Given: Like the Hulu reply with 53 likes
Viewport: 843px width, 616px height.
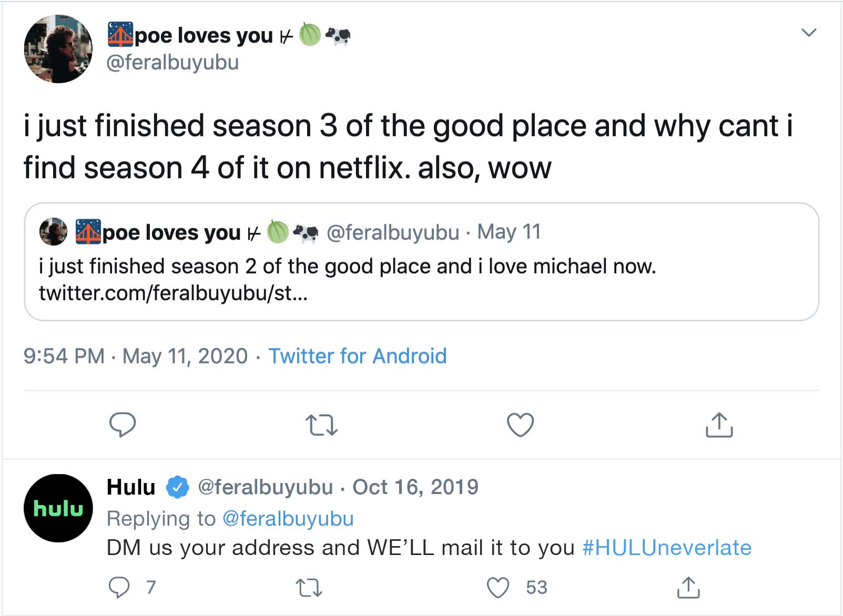Looking at the screenshot, I should pos(498,587).
